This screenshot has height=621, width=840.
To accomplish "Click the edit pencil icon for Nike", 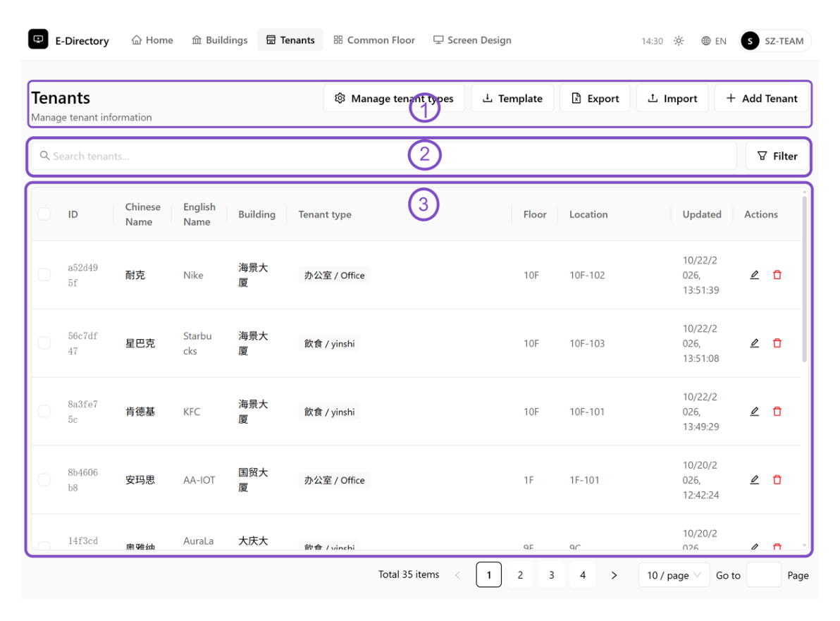I will click(754, 275).
